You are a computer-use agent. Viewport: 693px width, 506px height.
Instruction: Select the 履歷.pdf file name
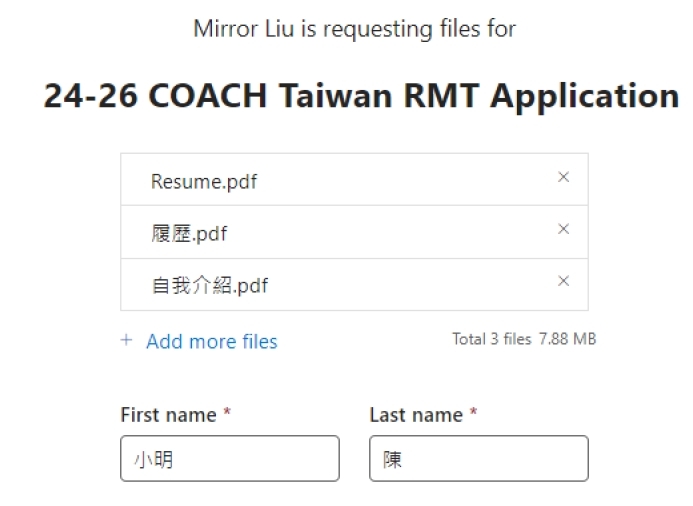point(189,233)
